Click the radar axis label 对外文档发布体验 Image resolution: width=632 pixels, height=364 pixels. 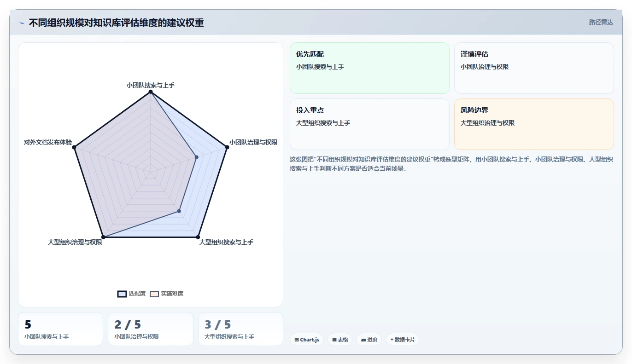[48, 142]
